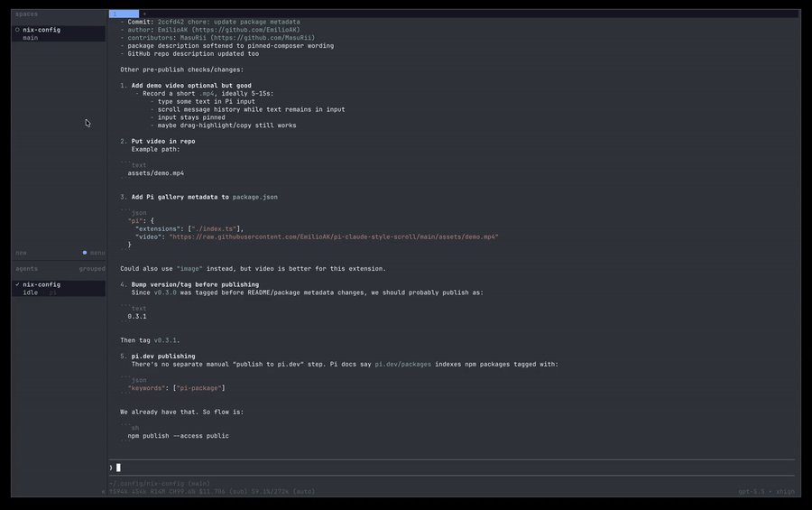Click the npm publish --access public command
The width and height of the screenshot is (812, 510).
click(x=178, y=436)
